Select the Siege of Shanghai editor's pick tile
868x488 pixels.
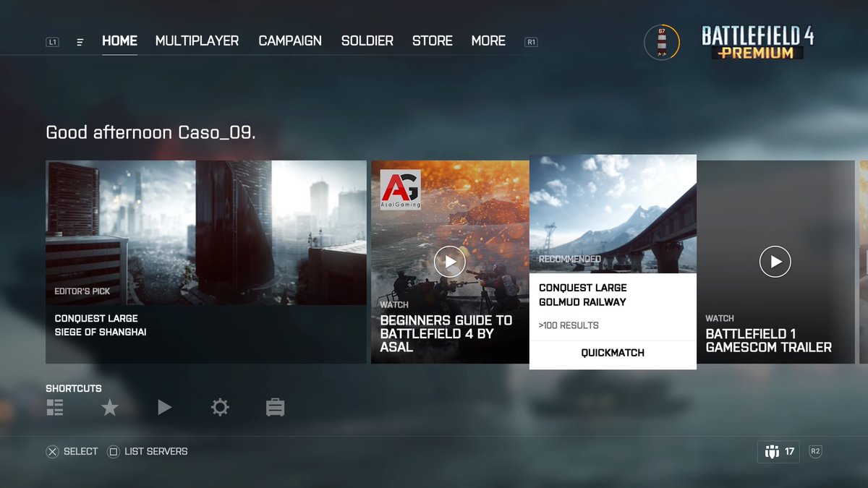pos(206,262)
